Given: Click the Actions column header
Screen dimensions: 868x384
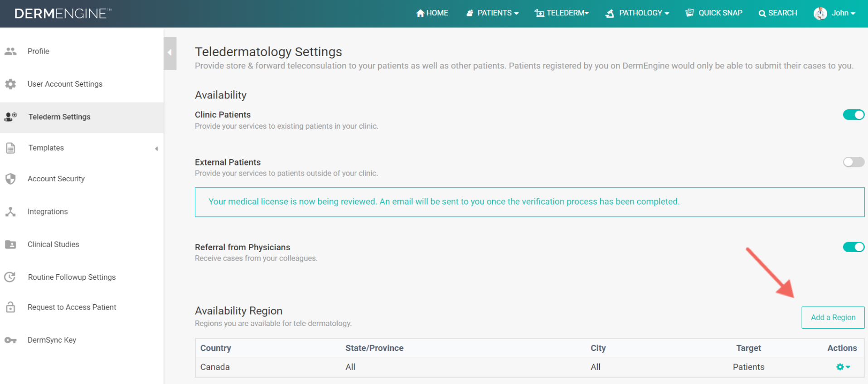Looking at the screenshot, I should (842, 348).
